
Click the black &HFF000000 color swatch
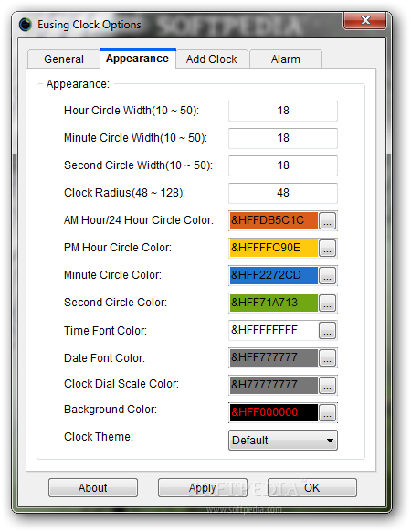coord(274,413)
